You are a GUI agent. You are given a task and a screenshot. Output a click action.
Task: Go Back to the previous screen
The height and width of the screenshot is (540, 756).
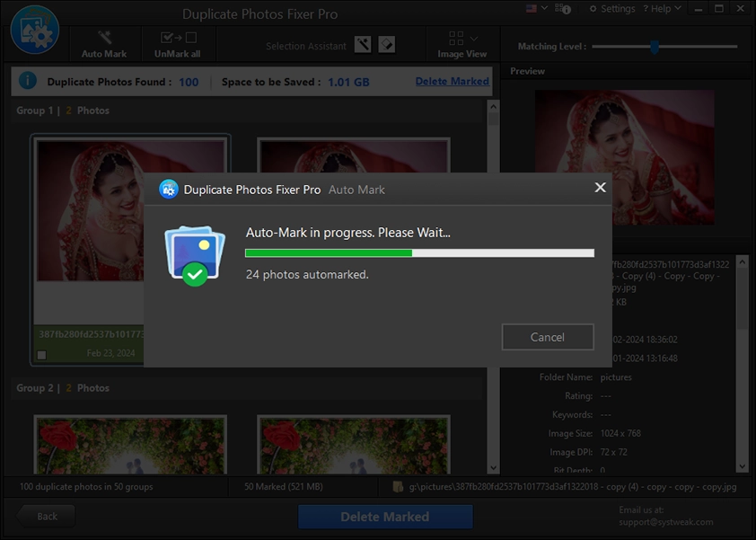(47, 517)
